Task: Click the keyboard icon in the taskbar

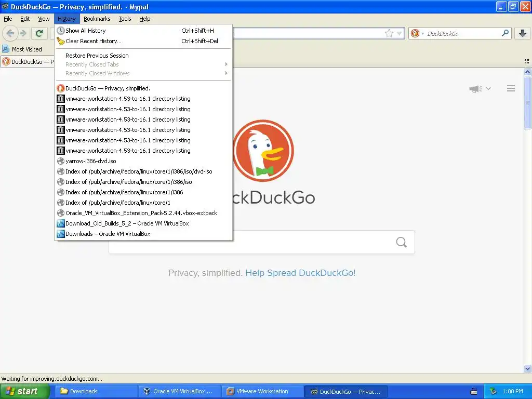Action: [474, 392]
